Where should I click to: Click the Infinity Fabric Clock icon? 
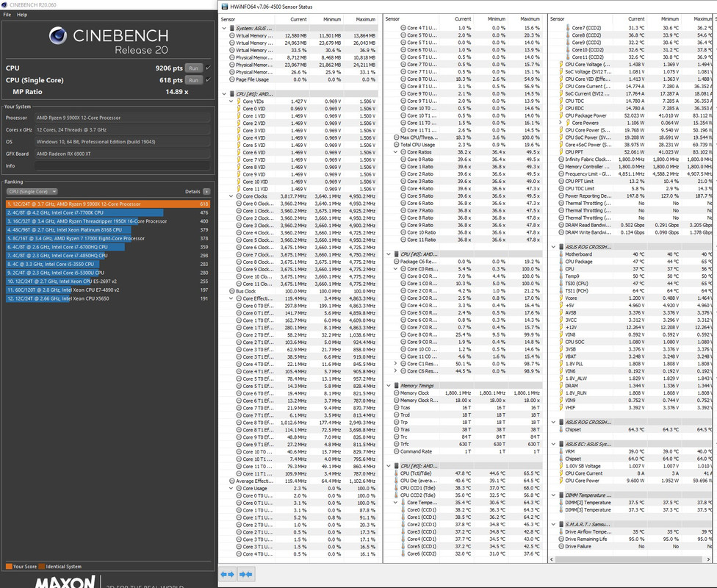(561, 159)
